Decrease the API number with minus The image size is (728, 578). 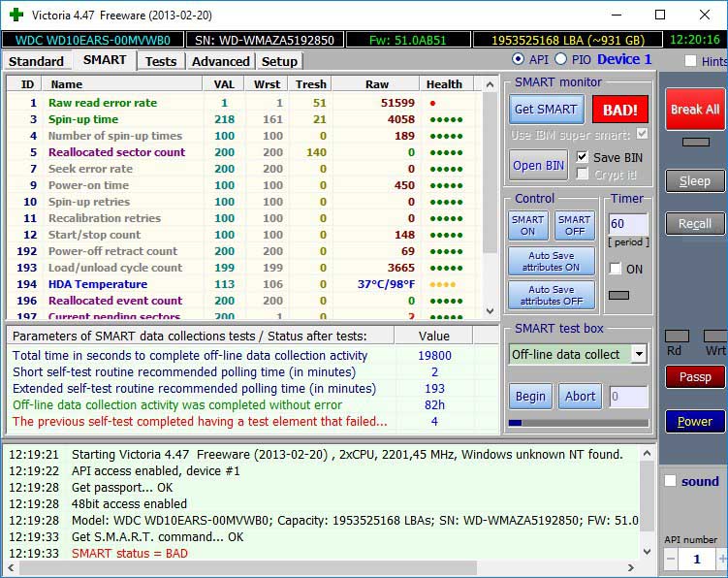click(671, 559)
